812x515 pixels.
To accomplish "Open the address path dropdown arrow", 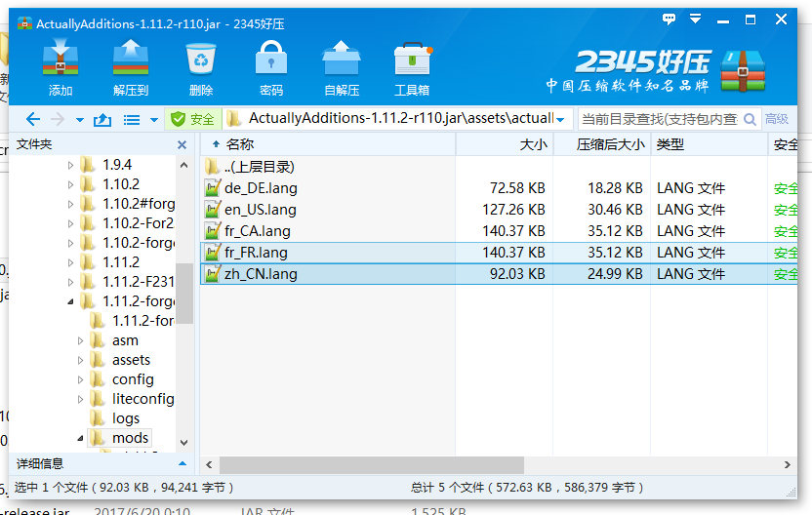I will point(560,119).
